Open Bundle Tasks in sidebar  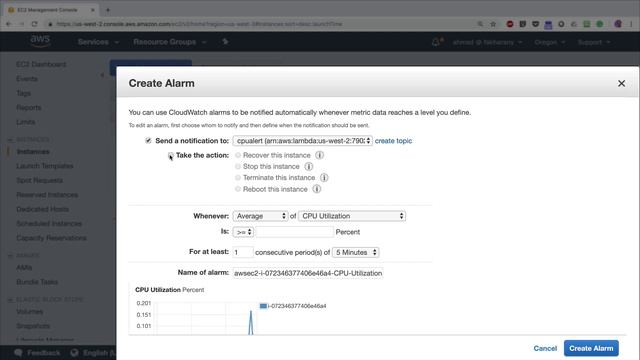tap(37, 282)
